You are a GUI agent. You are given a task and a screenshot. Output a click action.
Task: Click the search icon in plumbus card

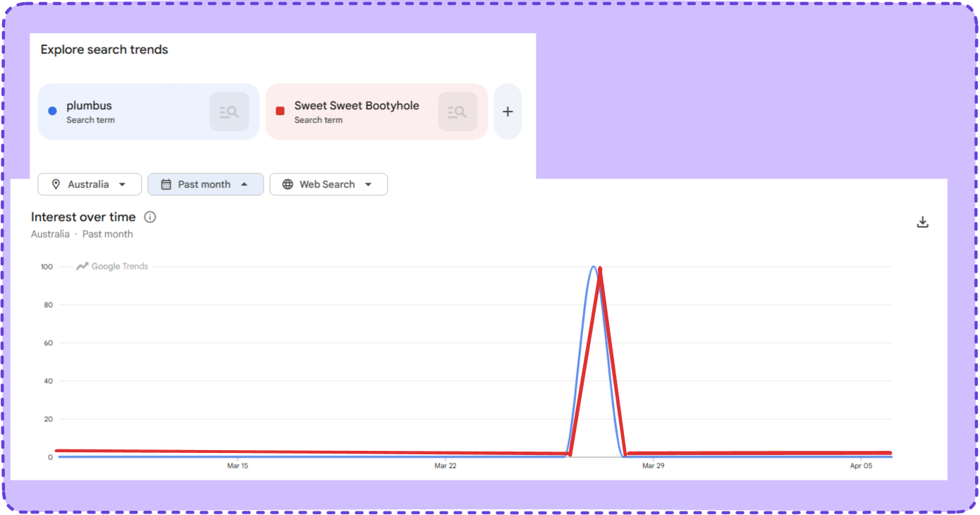(x=229, y=111)
